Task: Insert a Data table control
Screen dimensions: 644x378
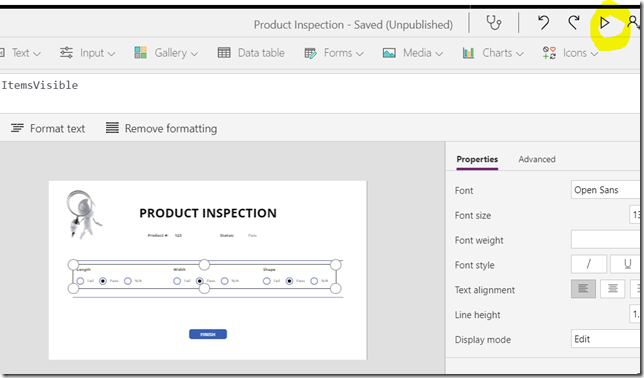Action: click(x=251, y=53)
